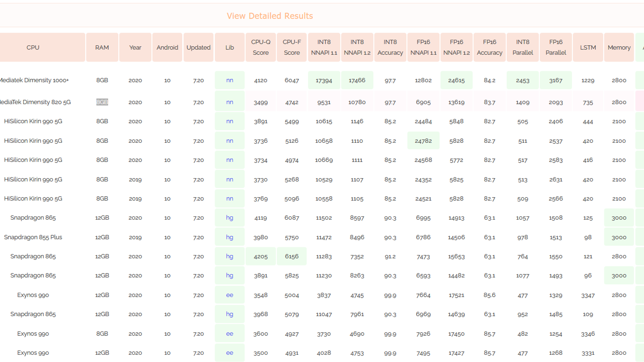Sort by FP16 NNAPI 1.2 header
Image resolution: width=644 pixels, height=362 pixels.
point(456,47)
